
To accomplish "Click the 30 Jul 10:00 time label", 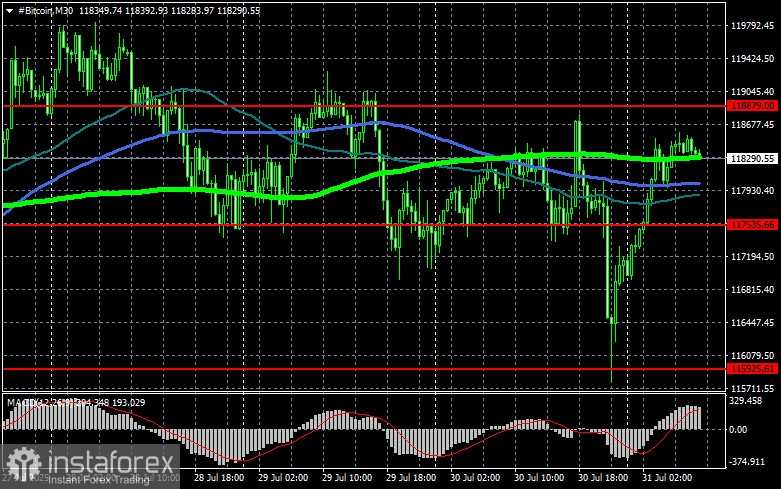I will click(x=539, y=478).
